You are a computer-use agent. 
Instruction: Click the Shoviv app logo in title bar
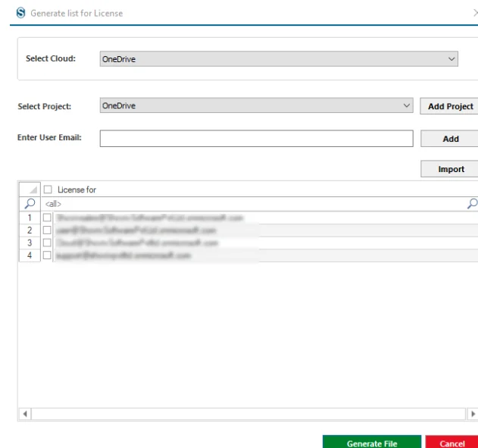tap(20, 13)
